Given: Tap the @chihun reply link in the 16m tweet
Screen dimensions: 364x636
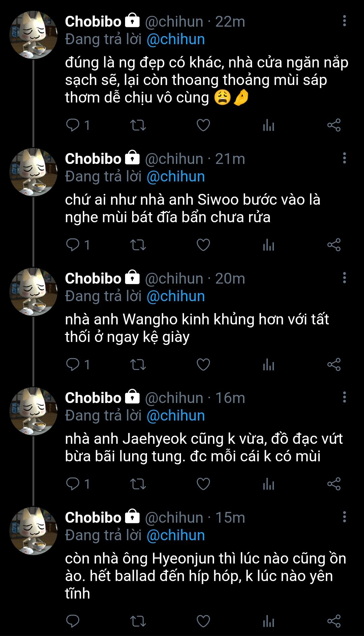Looking at the screenshot, I should pyautogui.click(x=176, y=416).
